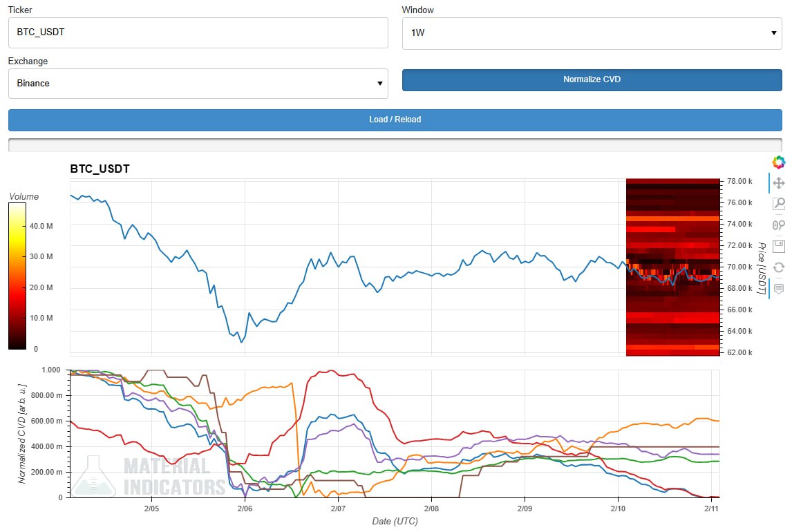Click the BTC_USDT chart title

[x=100, y=169]
